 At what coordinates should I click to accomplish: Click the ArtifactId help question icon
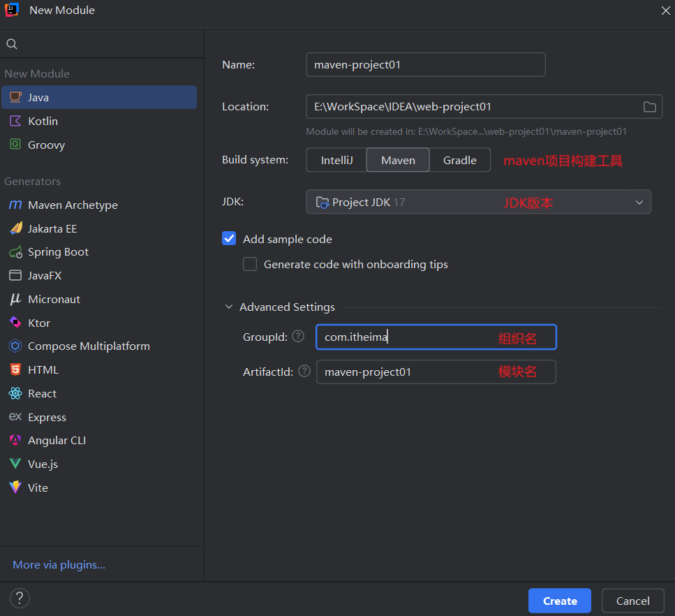tap(304, 371)
